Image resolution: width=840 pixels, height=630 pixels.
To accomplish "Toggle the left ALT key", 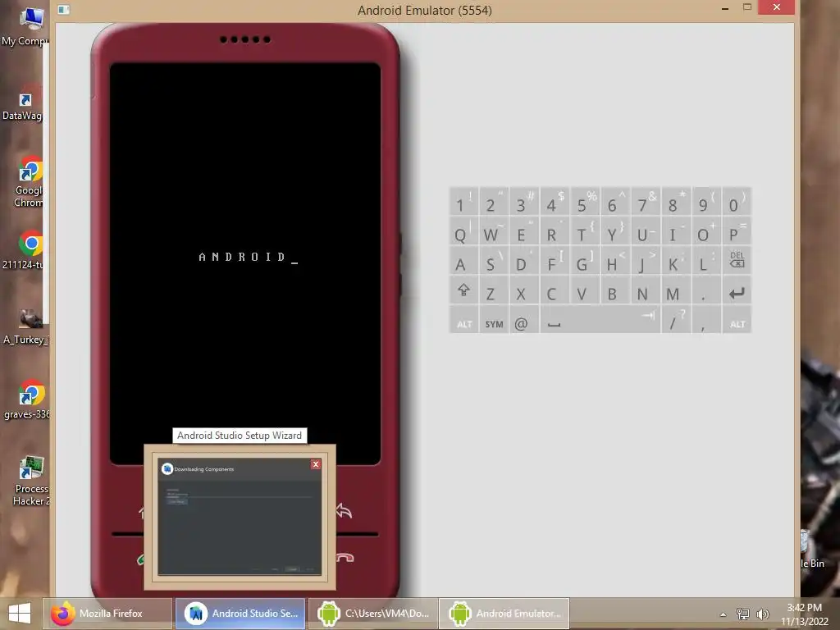I will click(463, 320).
